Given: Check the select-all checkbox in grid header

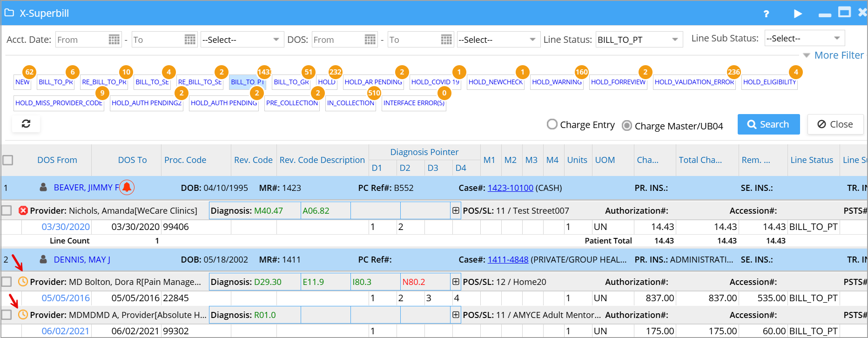Looking at the screenshot, I should point(8,160).
